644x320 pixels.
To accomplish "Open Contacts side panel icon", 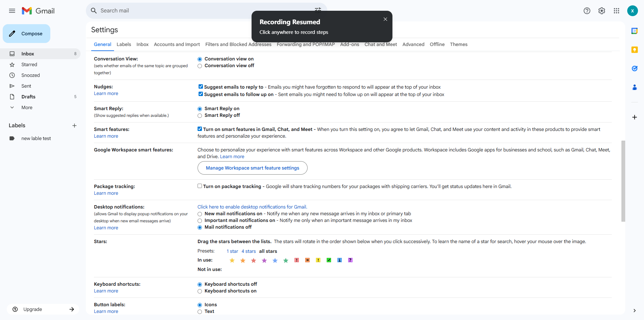I will [x=635, y=87].
